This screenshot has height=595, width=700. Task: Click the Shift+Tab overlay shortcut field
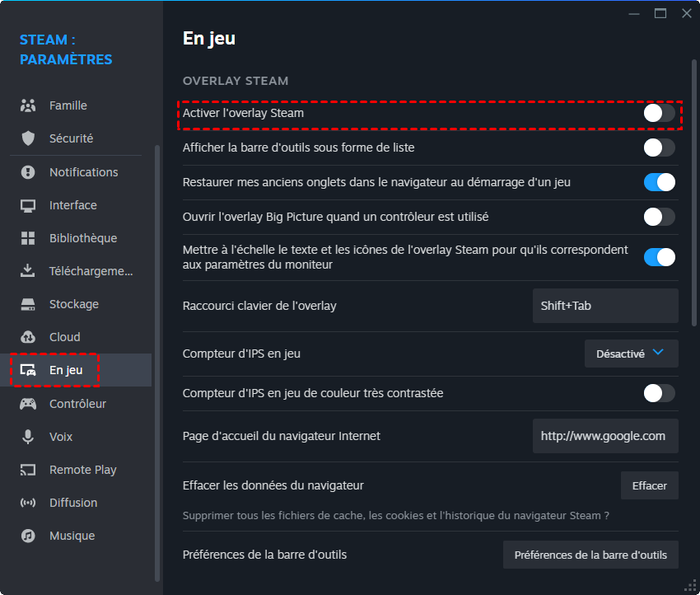click(x=605, y=306)
